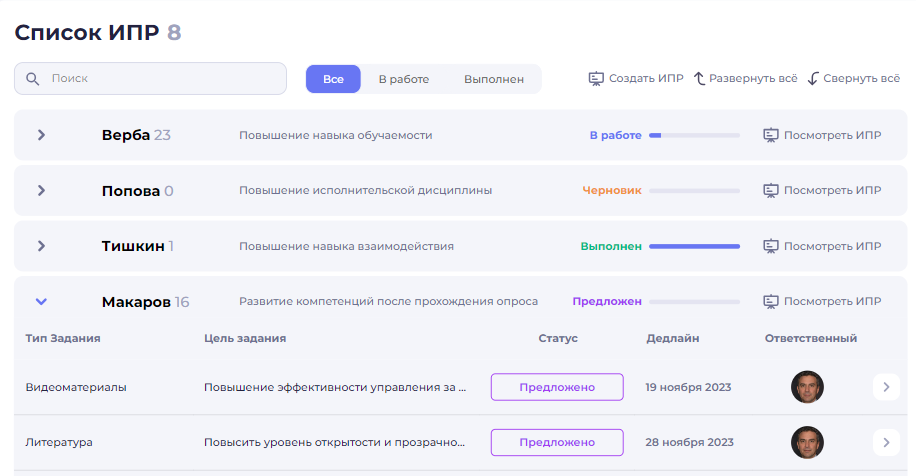Click Предложено status button for Видеоматериалы task
Image resolution: width=916 pixels, height=476 pixels.
(556, 387)
